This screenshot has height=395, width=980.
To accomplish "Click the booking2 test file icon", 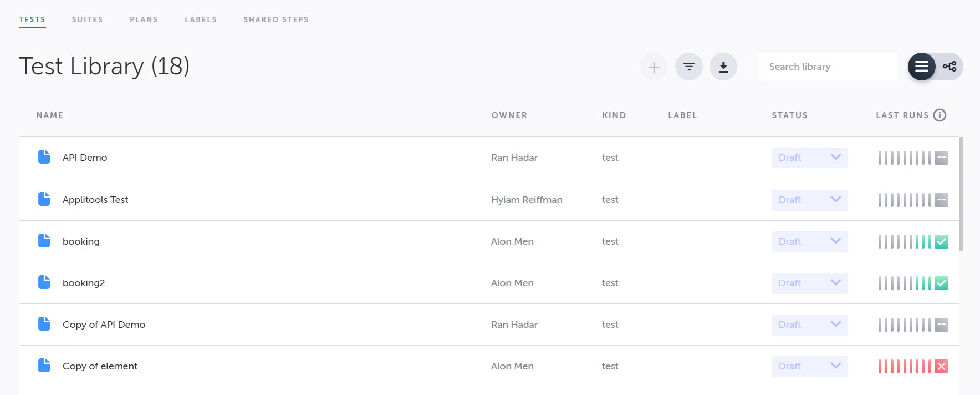I will (44, 282).
